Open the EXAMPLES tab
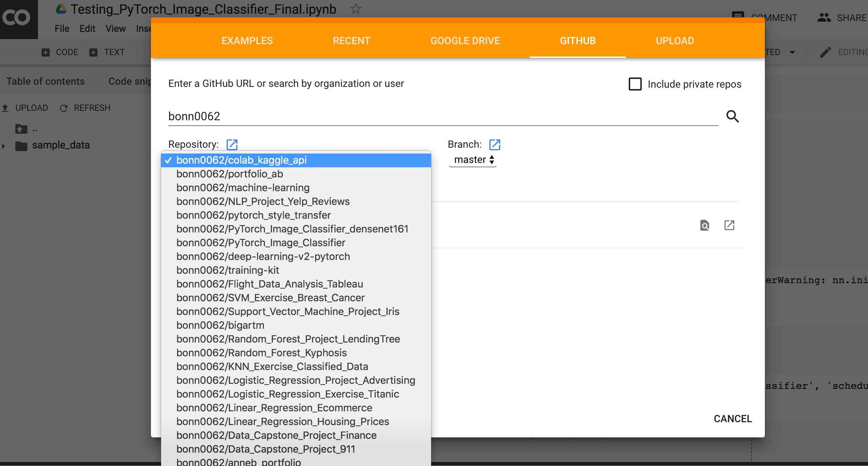This screenshot has height=466, width=868. pyautogui.click(x=247, y=41)
